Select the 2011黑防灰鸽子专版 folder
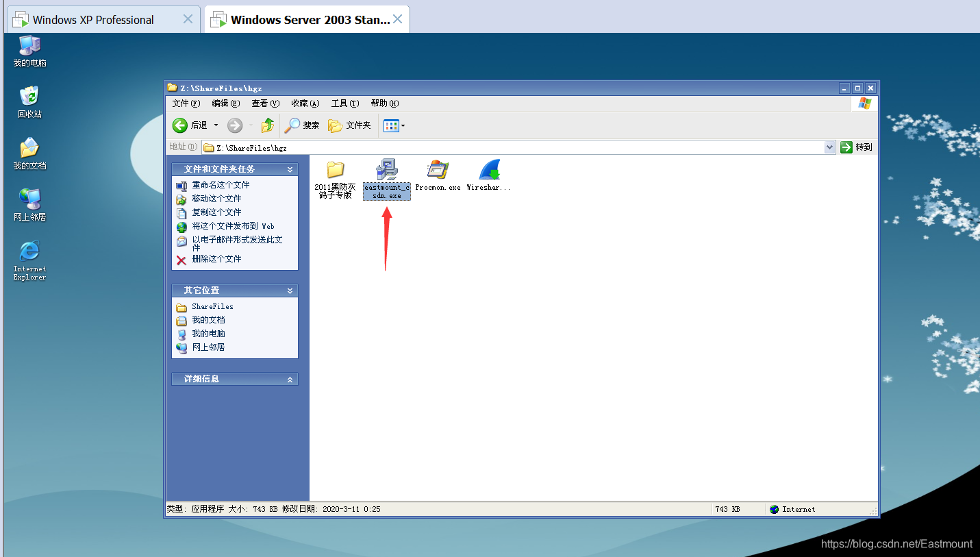The image size is (980, 557). pos(335,180)
